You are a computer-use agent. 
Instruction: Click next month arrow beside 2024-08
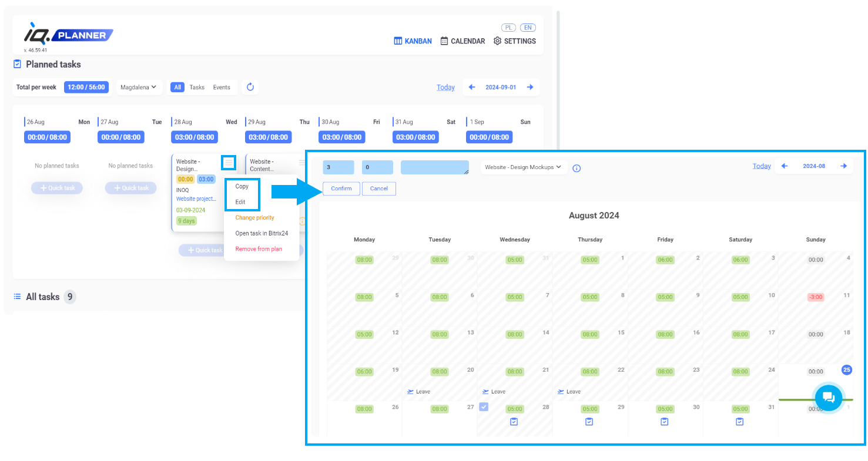click(844, 166)
